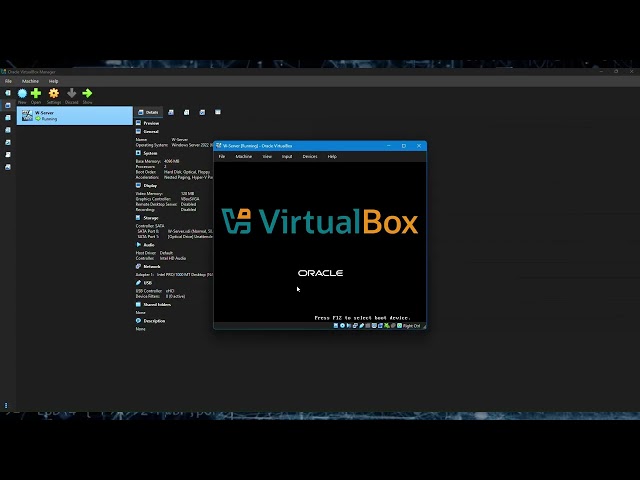Click the shared folders status bar indicator
The image size is (640, 480).
[368, 326]
